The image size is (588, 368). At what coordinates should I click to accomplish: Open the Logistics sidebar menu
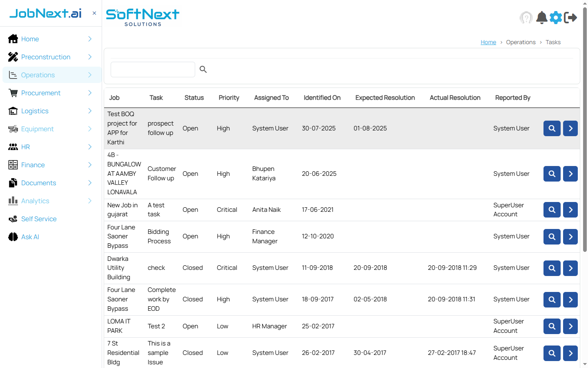35,111
